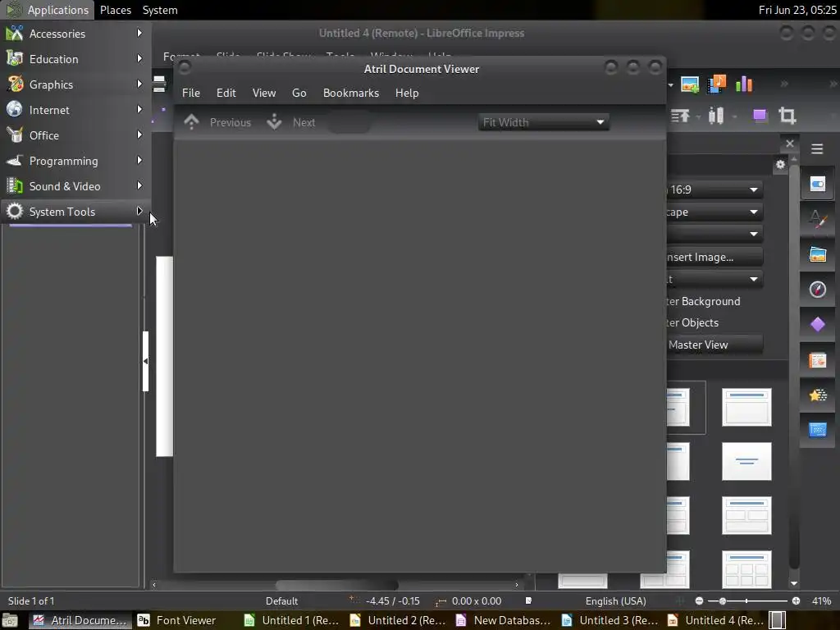Viewport: 840px width, 630px height.
Task: Click the zoom out minus icon in status bar
Action: (699, 601)
